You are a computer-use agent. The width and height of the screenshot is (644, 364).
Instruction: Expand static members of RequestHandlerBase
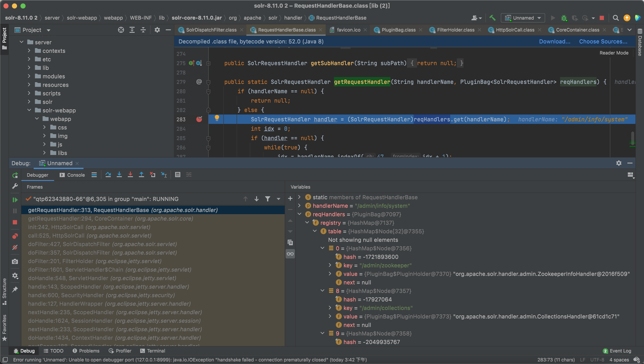coord(299,197)
